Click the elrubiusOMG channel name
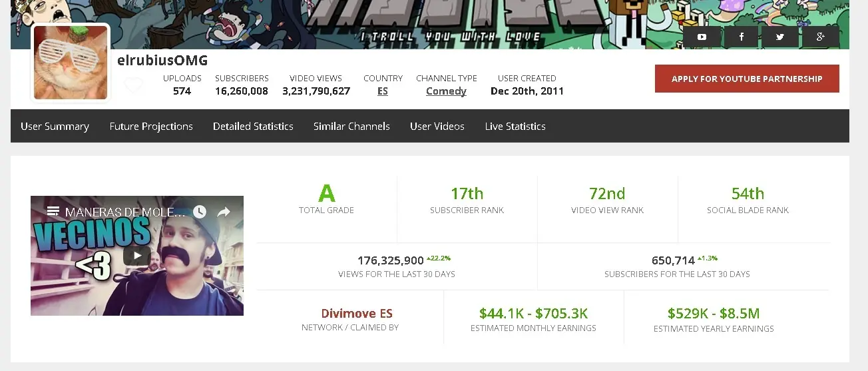868x371 pixels. [162, 60]
